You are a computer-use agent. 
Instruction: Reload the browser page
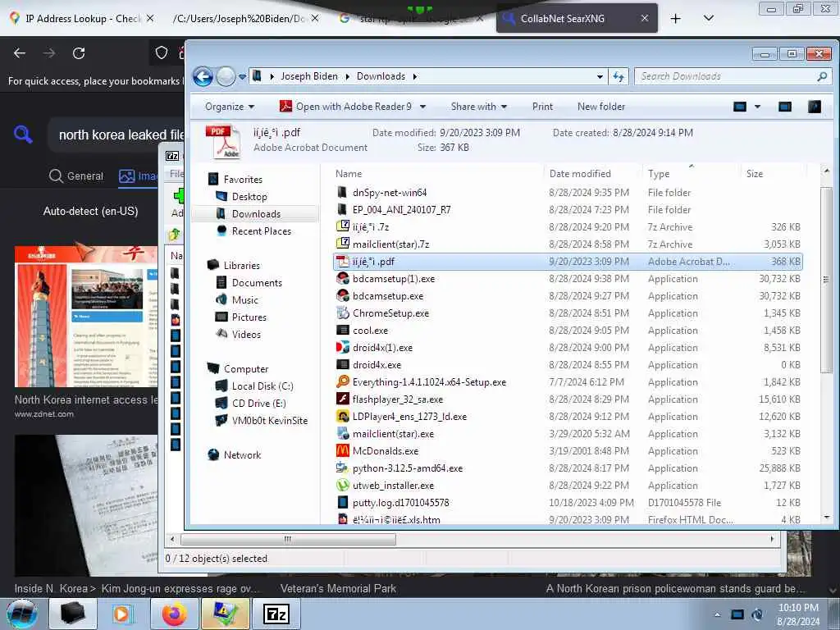click(x=79, y=53)
